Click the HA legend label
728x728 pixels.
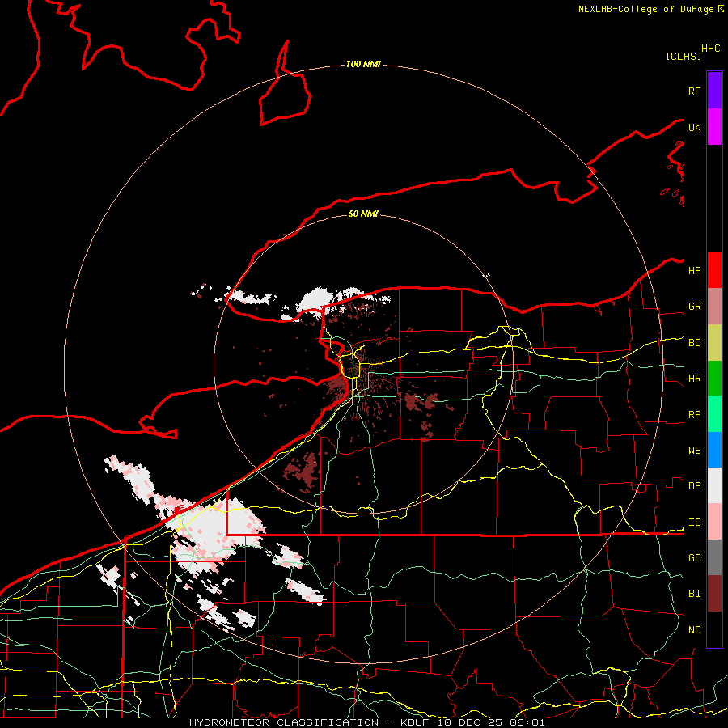[x=694, y=270]
